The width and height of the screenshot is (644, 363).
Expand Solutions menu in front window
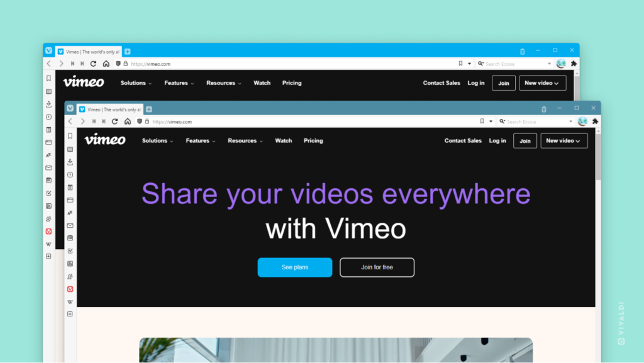click(x=158, y=141)
